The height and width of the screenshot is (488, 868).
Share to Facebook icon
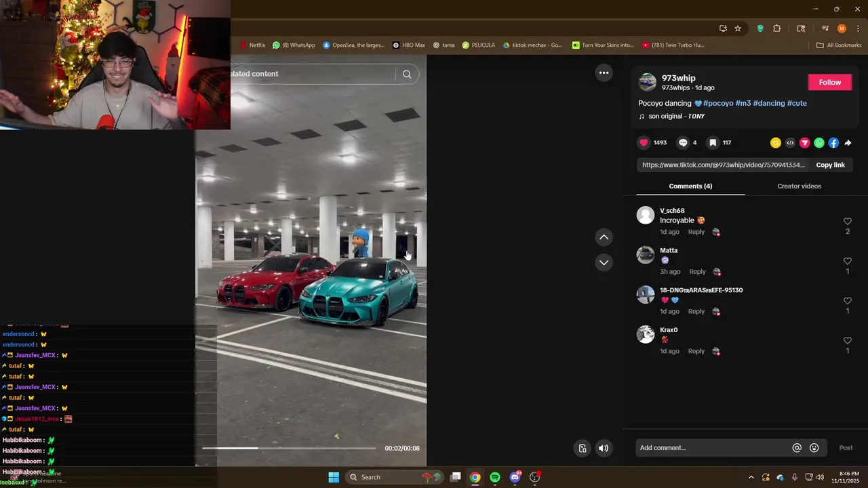[x=833, y=143]
